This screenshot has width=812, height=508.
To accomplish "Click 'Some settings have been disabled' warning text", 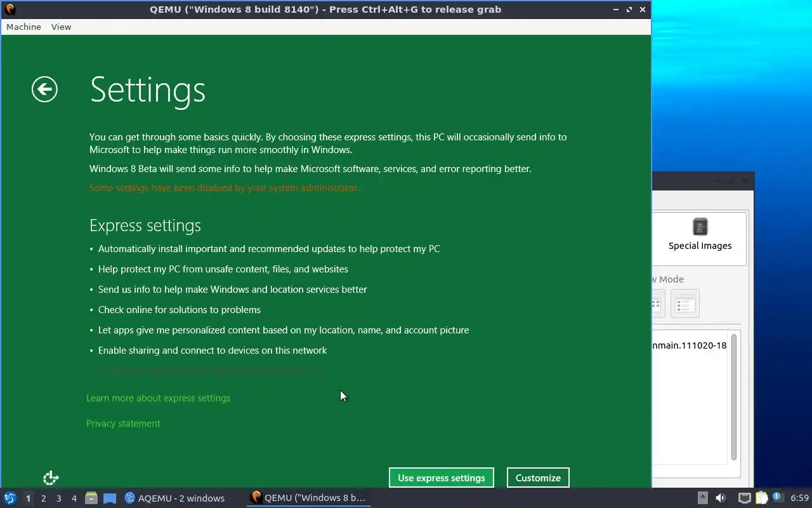I will click(223, 188).
